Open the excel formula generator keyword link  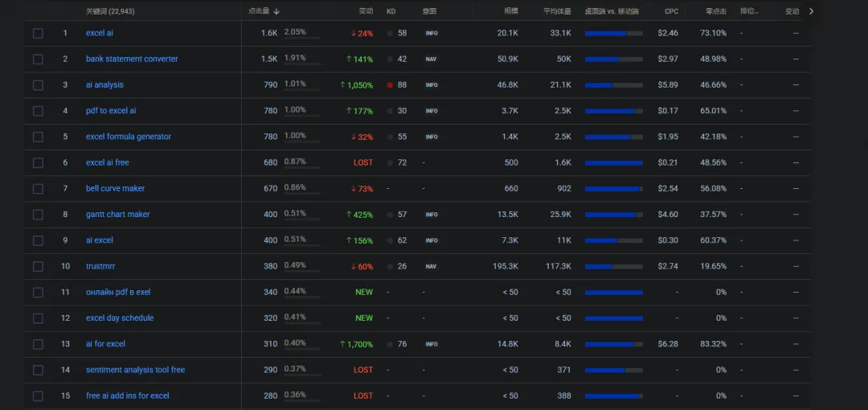129,137
